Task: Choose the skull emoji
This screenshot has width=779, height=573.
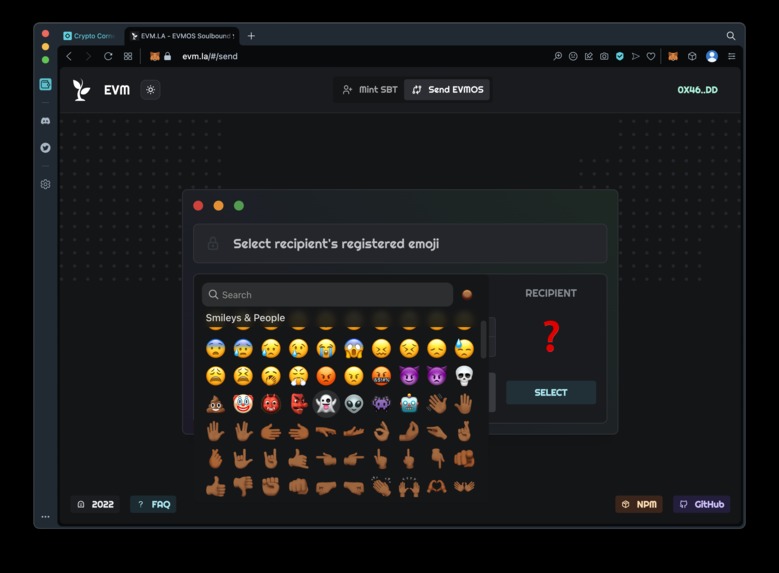Action: tap(464, 376)
